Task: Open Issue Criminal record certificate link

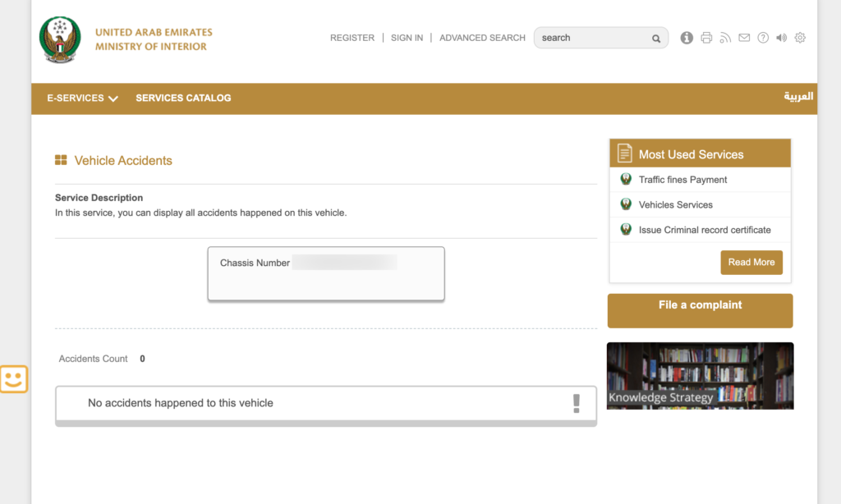Action: 705,230
